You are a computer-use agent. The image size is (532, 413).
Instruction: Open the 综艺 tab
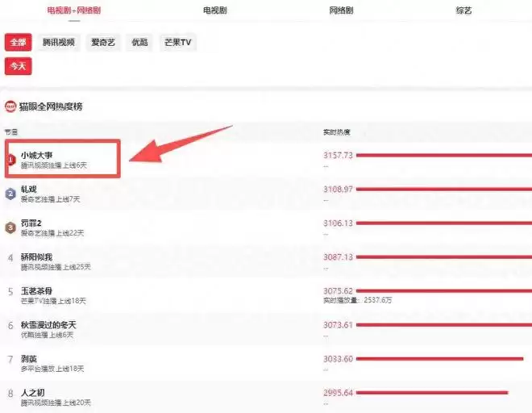tap(463, 10)
